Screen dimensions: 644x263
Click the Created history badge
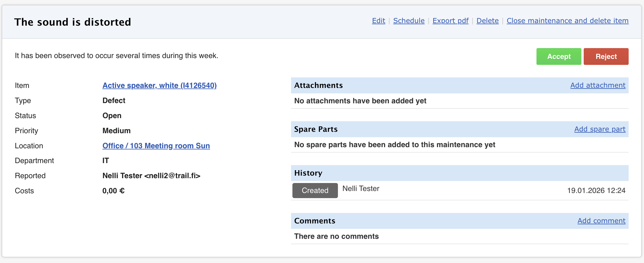[315, 190]
